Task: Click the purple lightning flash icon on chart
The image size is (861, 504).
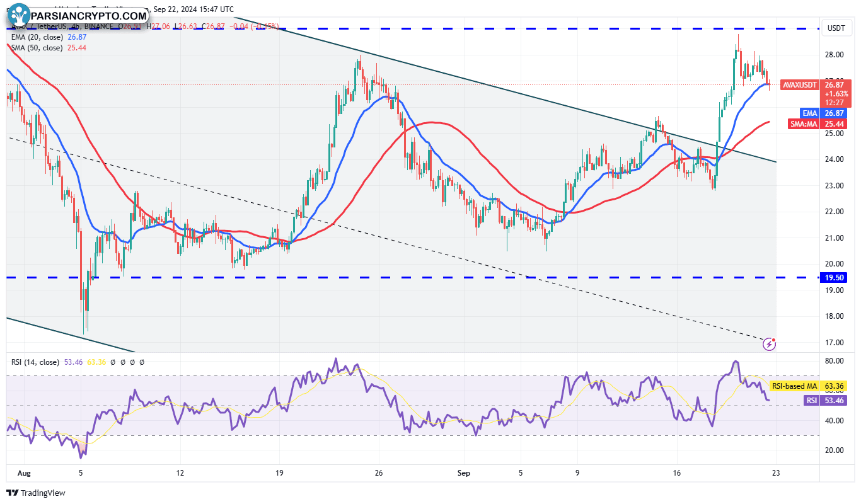Action: 769,344
